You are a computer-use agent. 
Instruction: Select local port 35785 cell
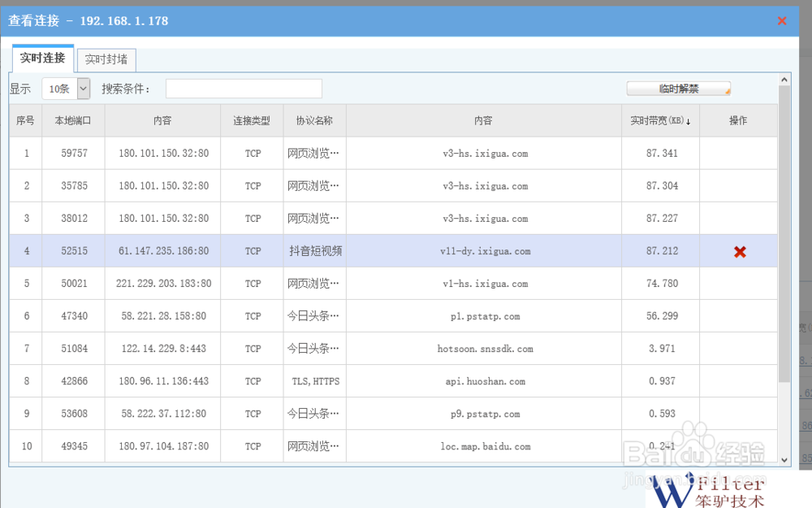[73, 185]
